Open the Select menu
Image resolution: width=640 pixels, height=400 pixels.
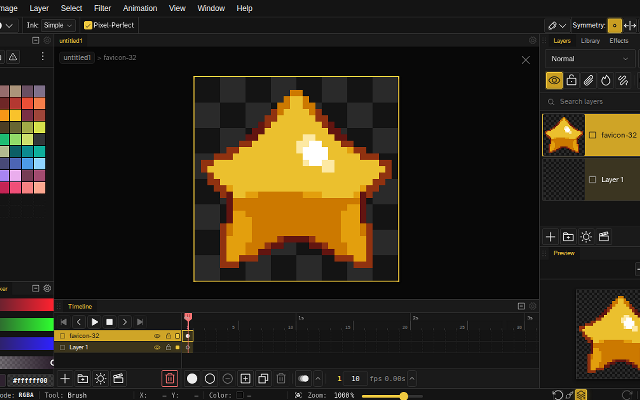[71, 8]
